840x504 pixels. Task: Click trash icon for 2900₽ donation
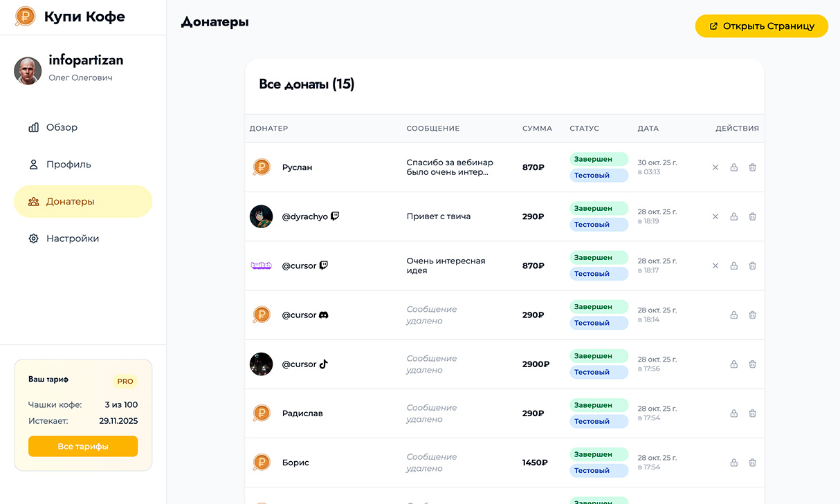[752, 364]
